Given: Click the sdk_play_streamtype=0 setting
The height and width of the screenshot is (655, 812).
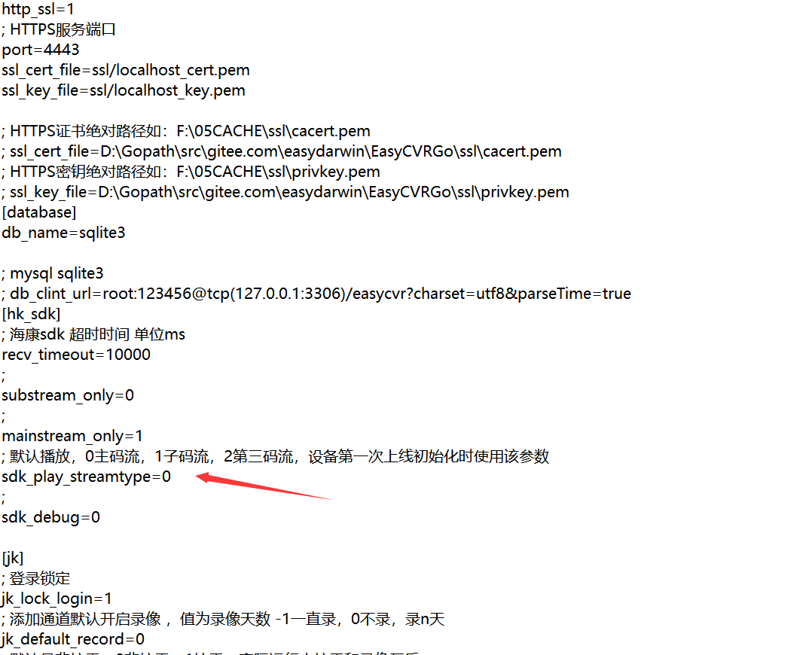Looking at the screenshot, I should pyautogui.click(x=86, y=477).
